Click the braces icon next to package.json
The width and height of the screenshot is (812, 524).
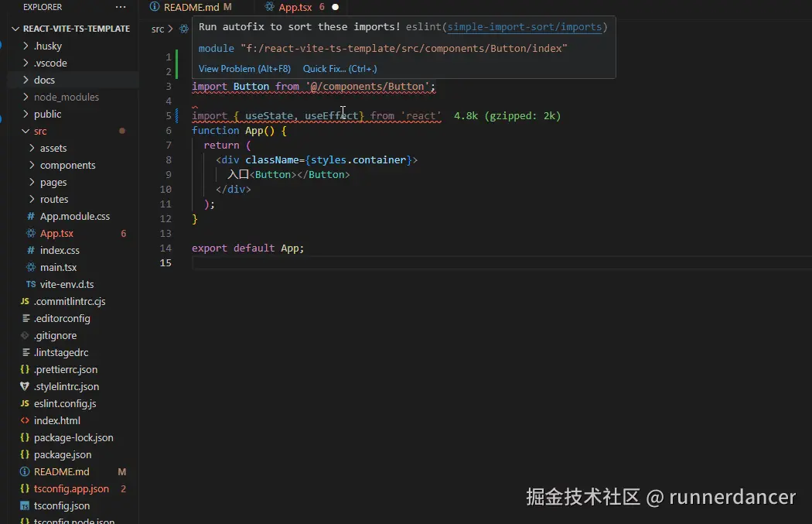click(x=25, y=454)
